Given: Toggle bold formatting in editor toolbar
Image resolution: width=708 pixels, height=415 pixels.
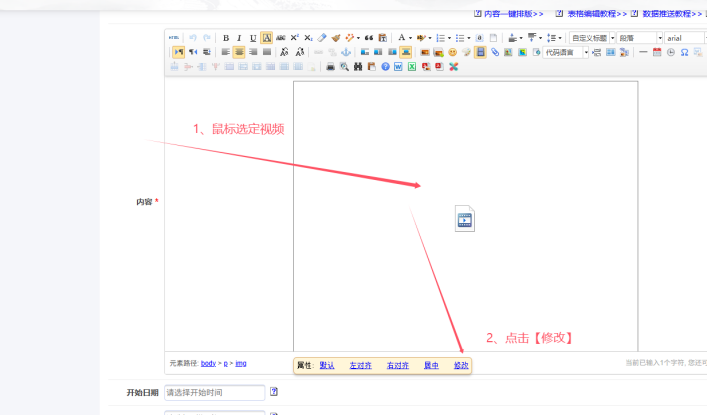Looking at the screenshot, I should click(226, 38).
